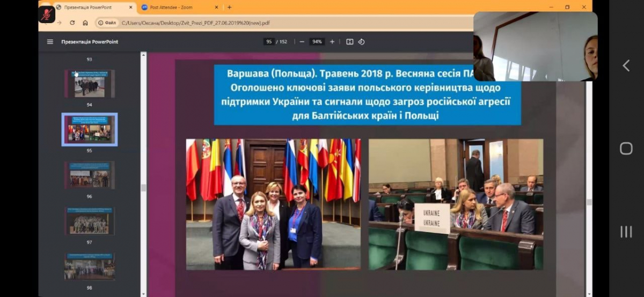
Task: Click the fit to page icon
Action: 350,42
